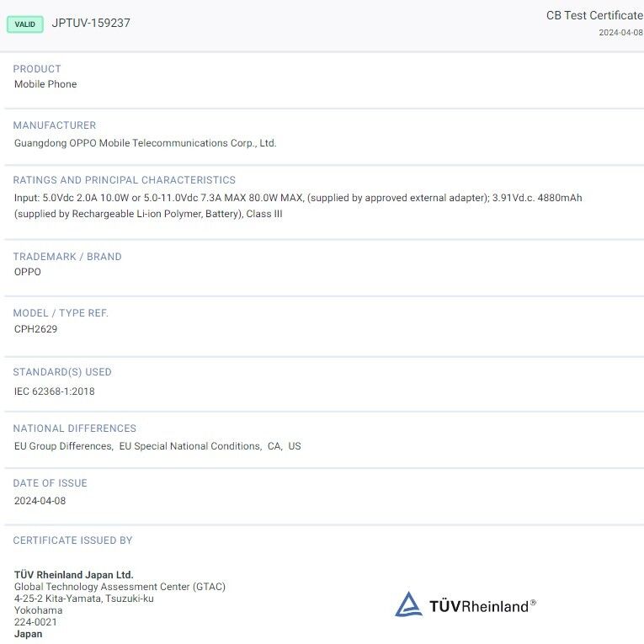Click the MODEL / TYPE REF. label
644x644 pixels.
[x=61, y=313]
